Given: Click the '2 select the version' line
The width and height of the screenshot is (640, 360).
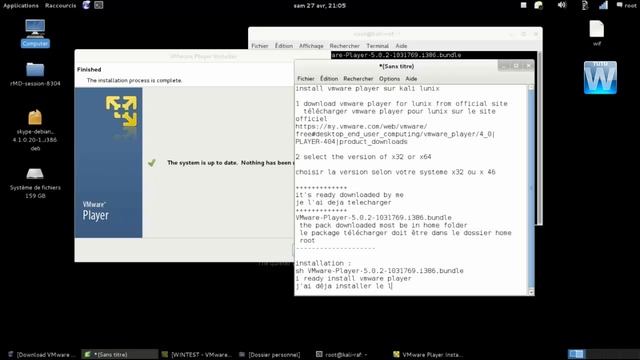Looking at the screenshot, I should (x=363, y=157).
